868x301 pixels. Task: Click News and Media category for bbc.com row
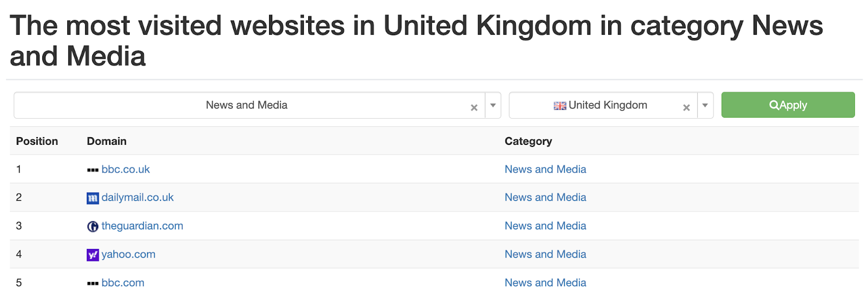[x=545, y=283]
